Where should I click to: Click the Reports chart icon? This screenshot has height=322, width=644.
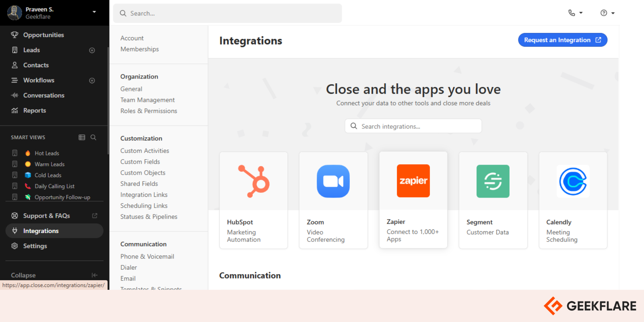click(14, 110)
